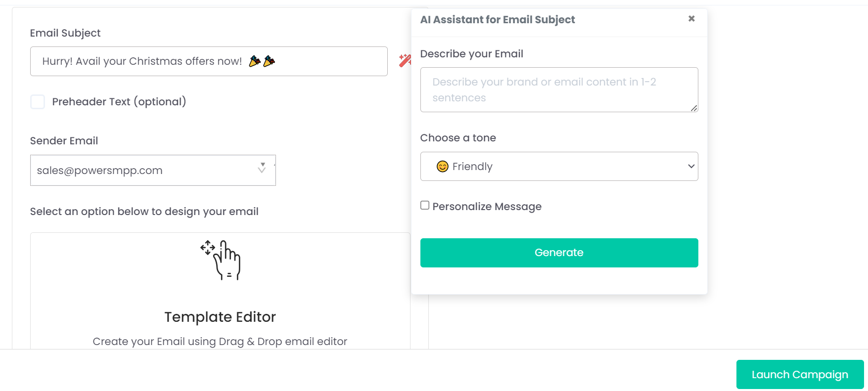
Task: Expand the Choose a tone dropdown
Action: pyautogui.click(x=559, y=167)
